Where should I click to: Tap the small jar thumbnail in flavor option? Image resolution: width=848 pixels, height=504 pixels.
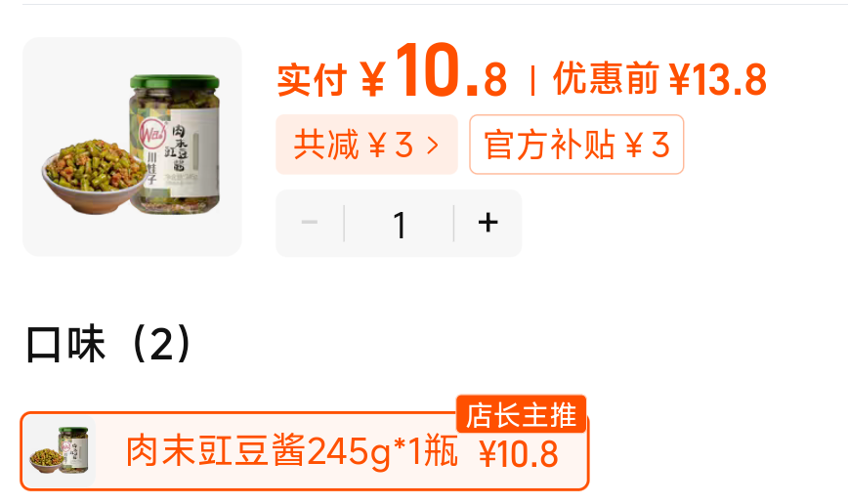[61, 451]
